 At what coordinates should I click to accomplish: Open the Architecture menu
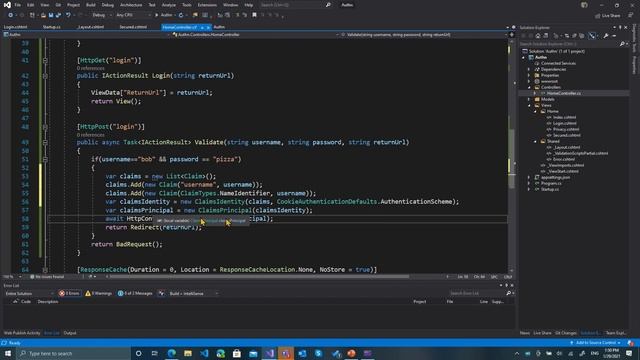click(131, 5)
